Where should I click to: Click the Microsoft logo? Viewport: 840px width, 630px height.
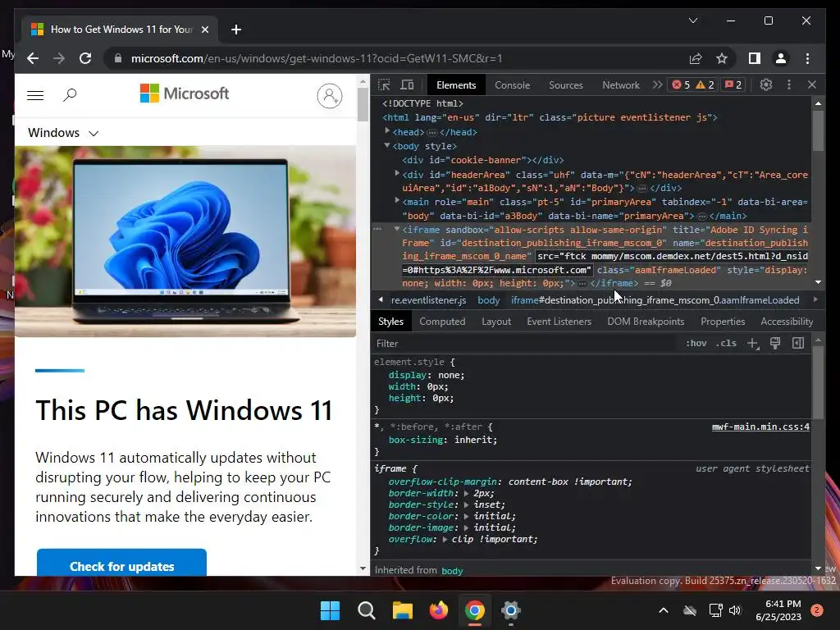click(185, 94)
